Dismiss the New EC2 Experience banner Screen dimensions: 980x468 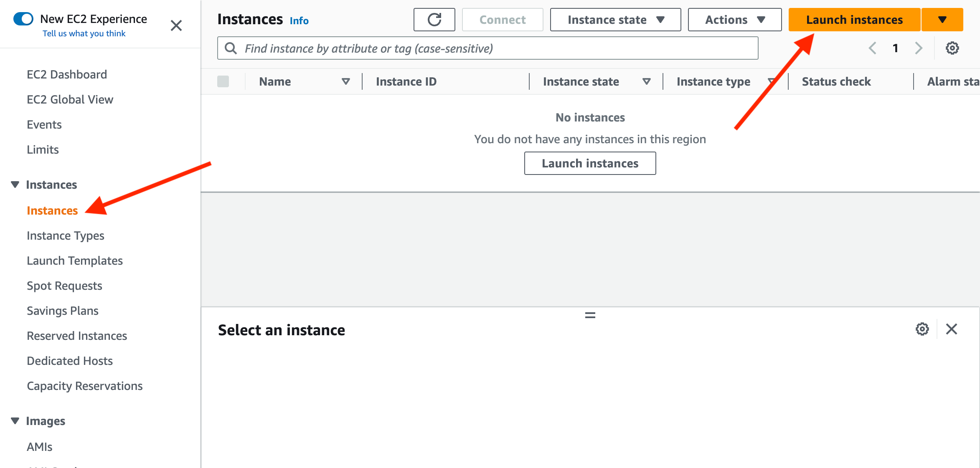point(176,26)
